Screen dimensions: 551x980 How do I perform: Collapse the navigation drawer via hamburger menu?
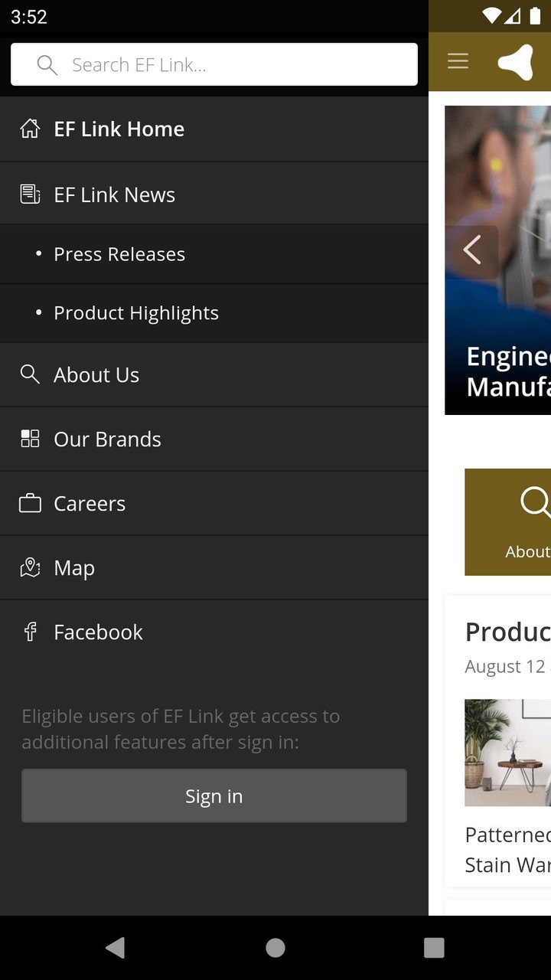point(458,61)
